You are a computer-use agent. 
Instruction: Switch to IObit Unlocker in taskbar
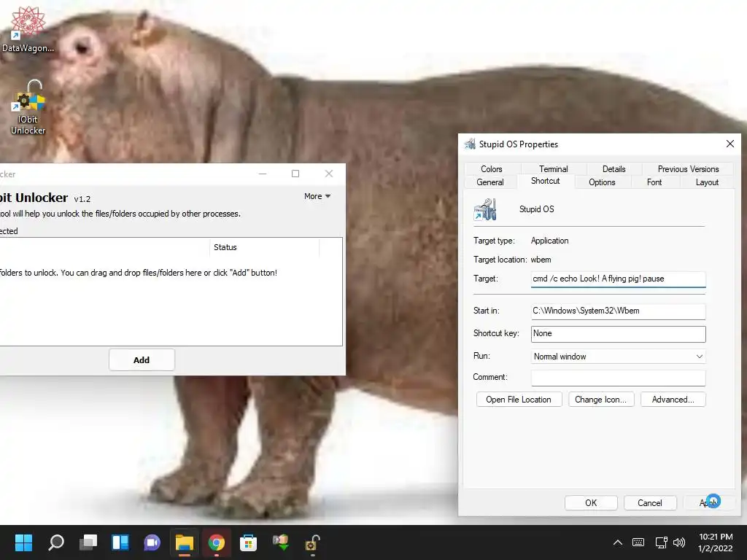[x=312, y=542]
